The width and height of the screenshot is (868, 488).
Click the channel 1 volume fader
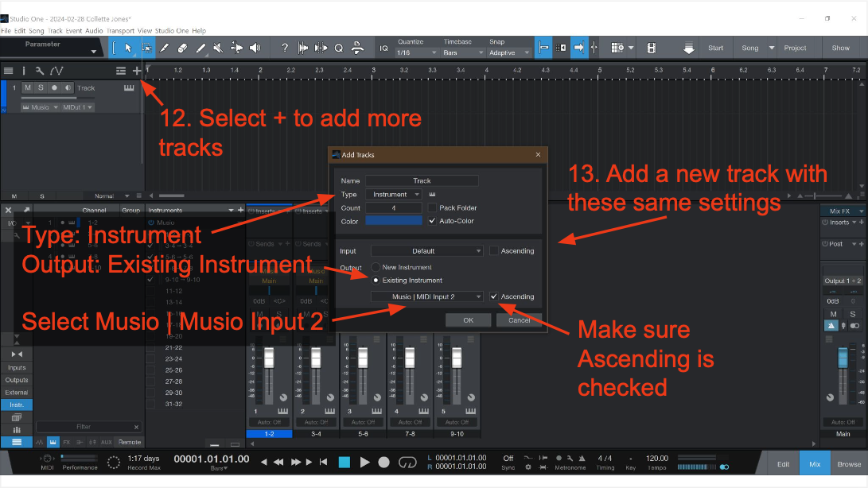pyautogui.click(x=269, y=358)
